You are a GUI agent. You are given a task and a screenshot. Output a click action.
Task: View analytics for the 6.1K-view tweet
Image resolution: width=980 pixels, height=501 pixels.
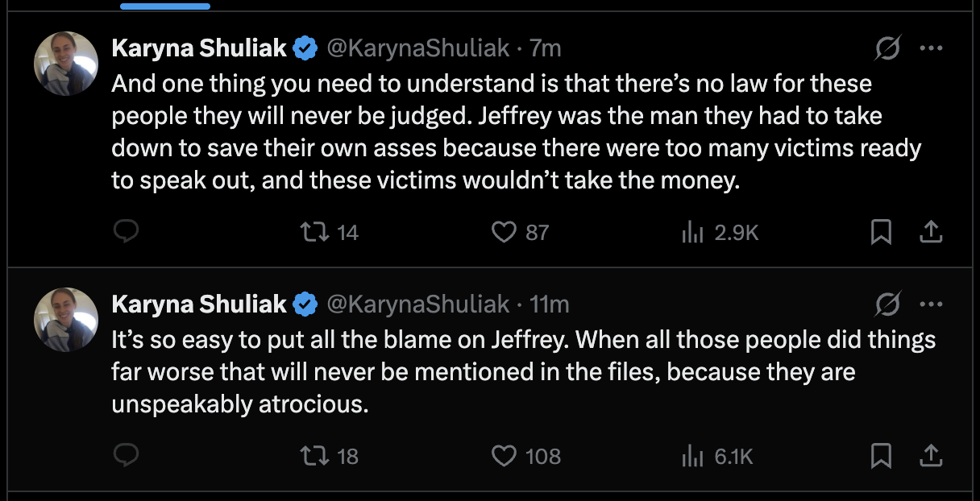pyautogui.click(x=693, y=457)
